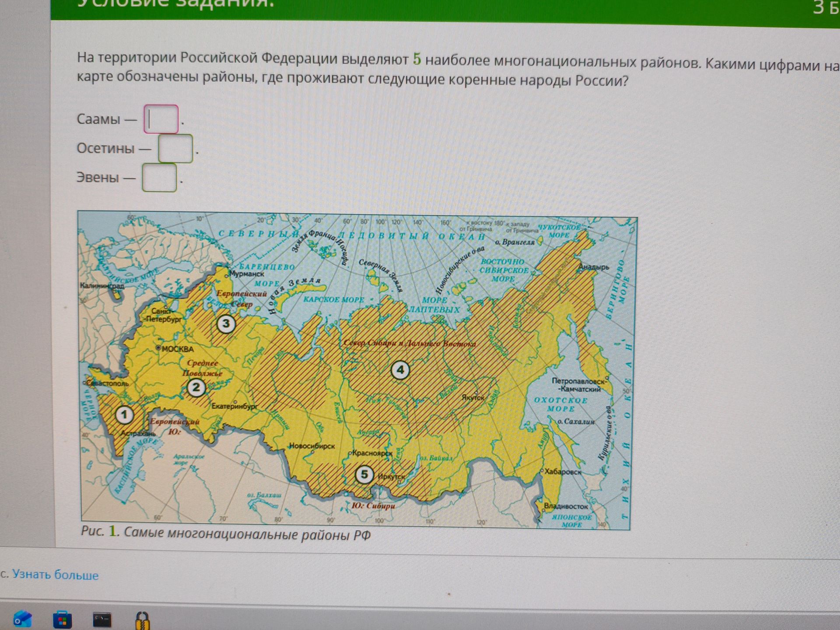Click the circled number 1 map marker
840x630 pixels.
(x=124, y=415)
